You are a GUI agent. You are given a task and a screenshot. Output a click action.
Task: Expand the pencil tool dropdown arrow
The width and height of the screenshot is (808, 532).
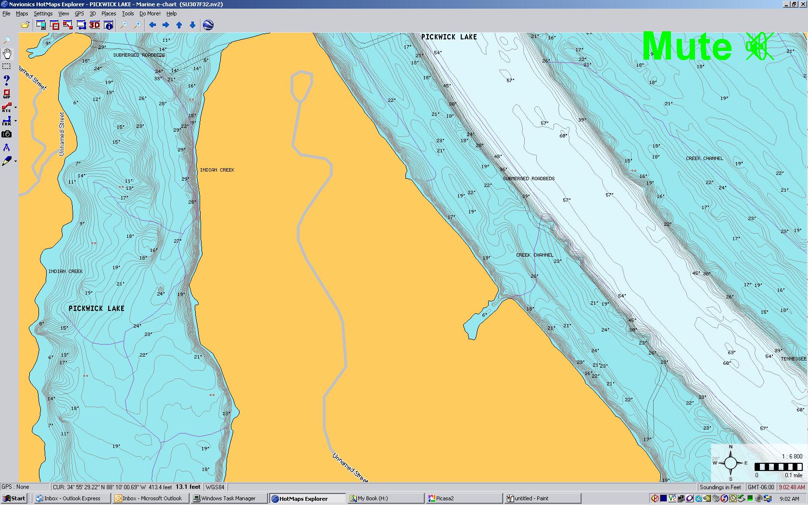click(x=16, y=161)
